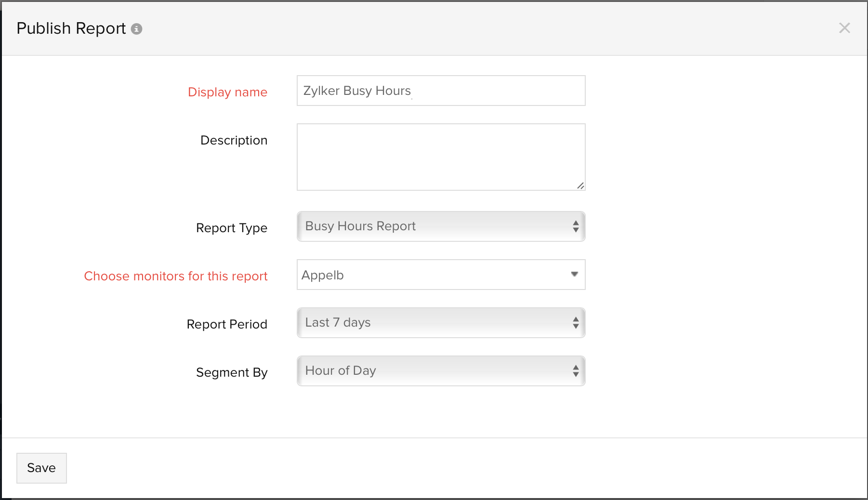This screenshot has width=868, height=500.
Task: Close the Publish Report dialog
Action: point(844,28)
